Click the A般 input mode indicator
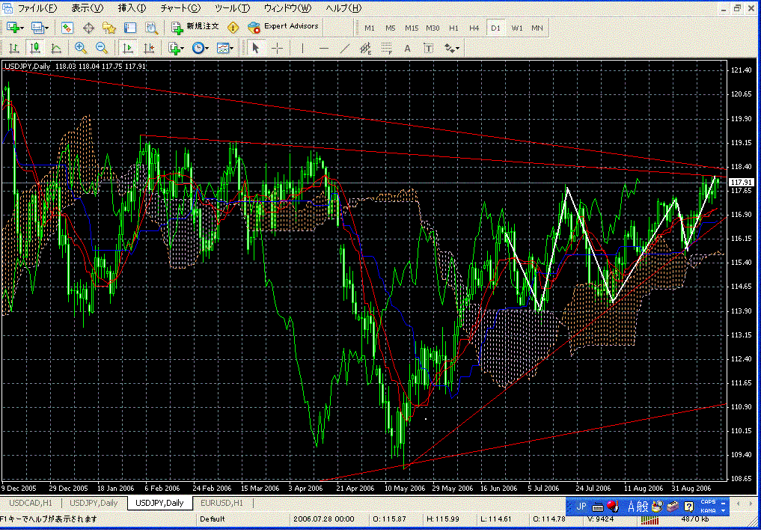This screenshot has height=532, width=761. pos(638,507)
